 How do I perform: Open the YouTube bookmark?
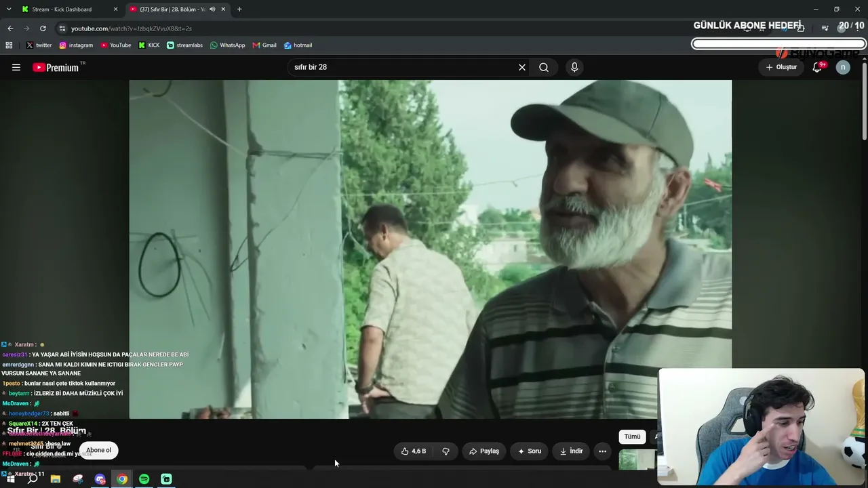click(x=116, y=45)
